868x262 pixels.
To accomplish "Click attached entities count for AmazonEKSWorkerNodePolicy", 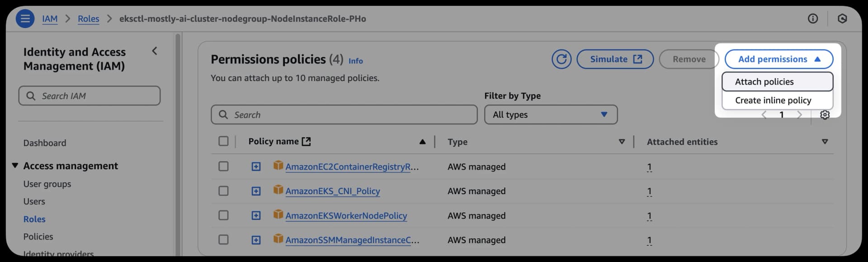I will click(x=649, y=215).
